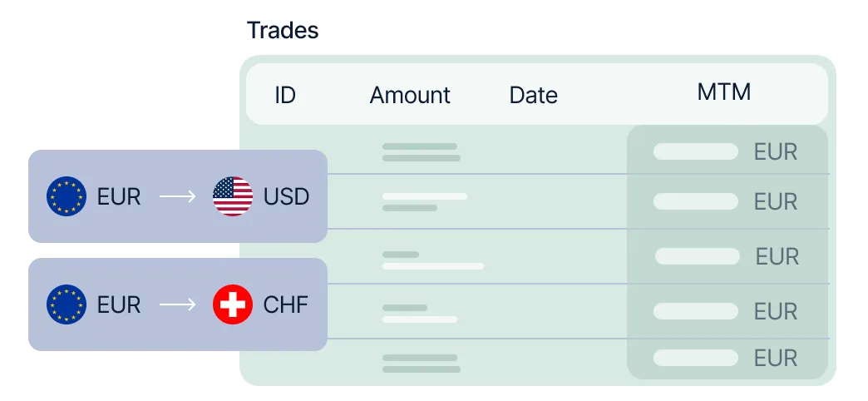The height and width of the screenshot is (401, 868).
Task: Click the USD label in the first card
Action: pos(286,196)
